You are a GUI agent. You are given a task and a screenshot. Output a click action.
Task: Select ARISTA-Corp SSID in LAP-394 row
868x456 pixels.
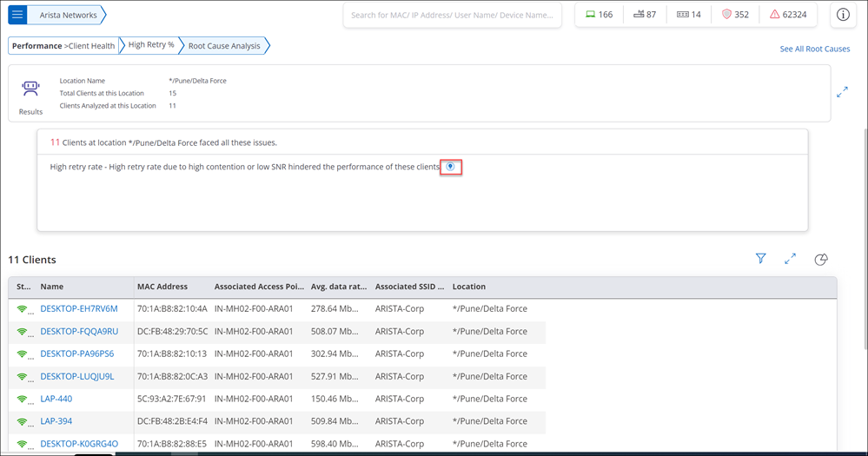(x=399, y=421)
